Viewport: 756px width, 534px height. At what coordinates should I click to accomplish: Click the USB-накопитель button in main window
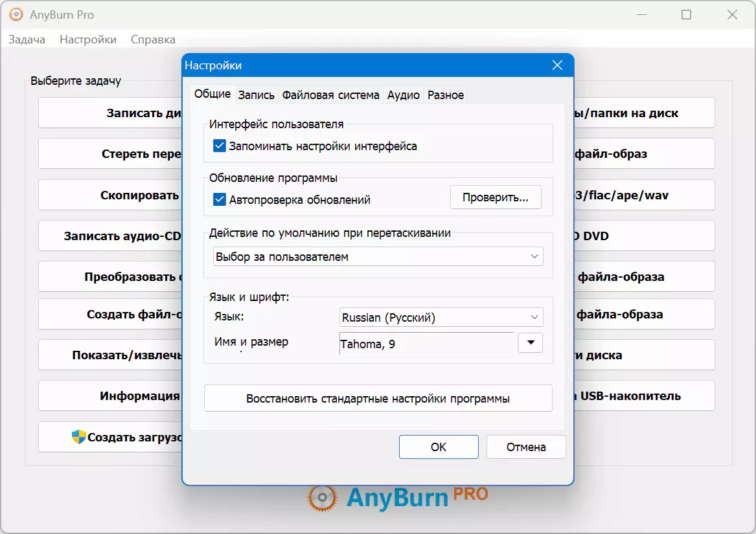(x=644, y=395)
